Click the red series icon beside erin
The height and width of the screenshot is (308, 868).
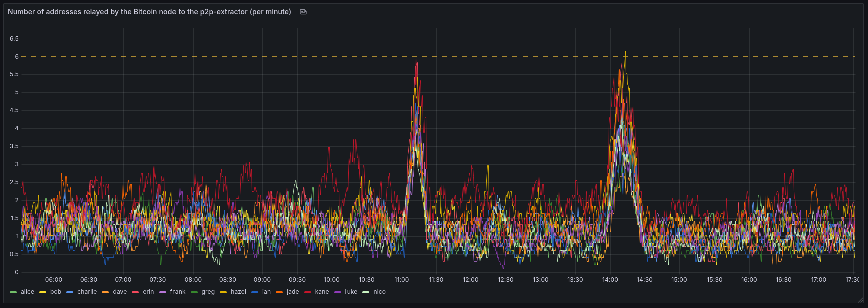coord(135,292)
